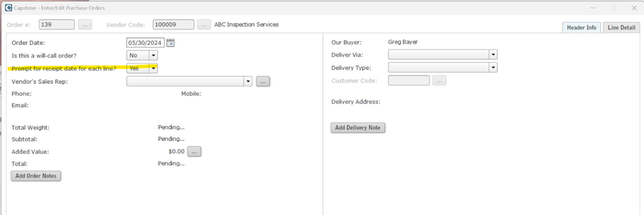The height and width of the screenshot is (215, 644).
Task: Click the Order # input field
Action: click(56, 25)
